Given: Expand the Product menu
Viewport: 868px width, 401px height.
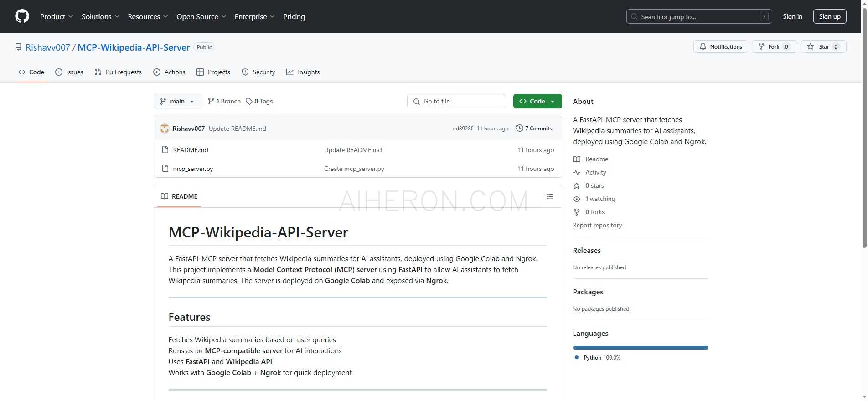Looking at the screenshot, I should tap(57, 16).
